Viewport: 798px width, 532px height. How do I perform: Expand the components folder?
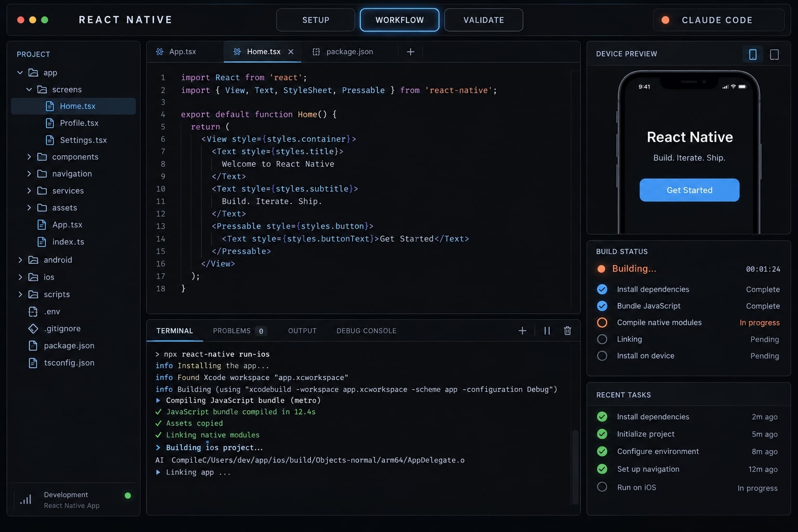[x=29, y=157]
